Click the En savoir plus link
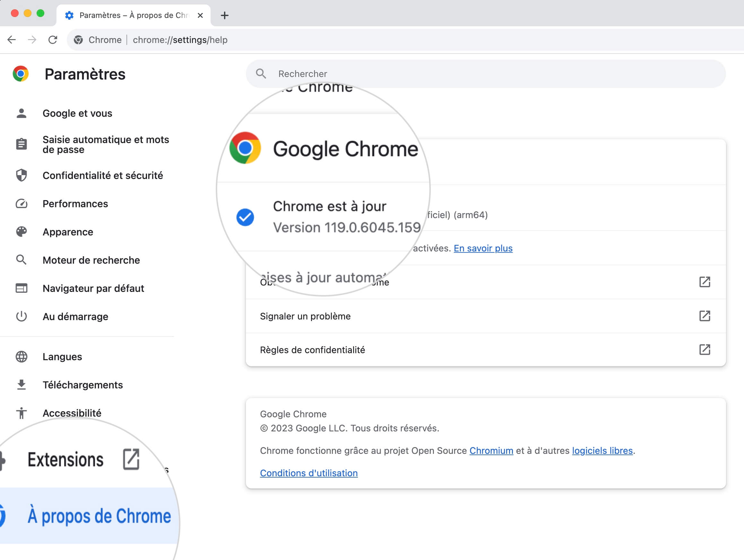The image size is (744, 560). (x=483, y=248)
